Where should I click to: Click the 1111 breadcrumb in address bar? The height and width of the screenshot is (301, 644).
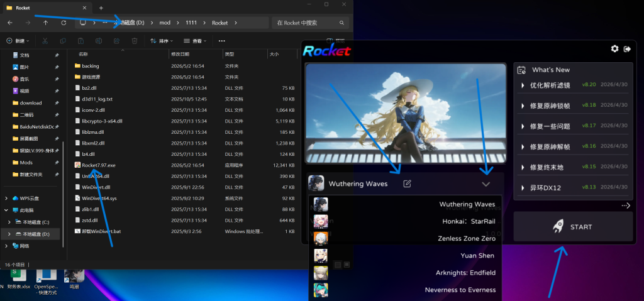coord(191,23)
